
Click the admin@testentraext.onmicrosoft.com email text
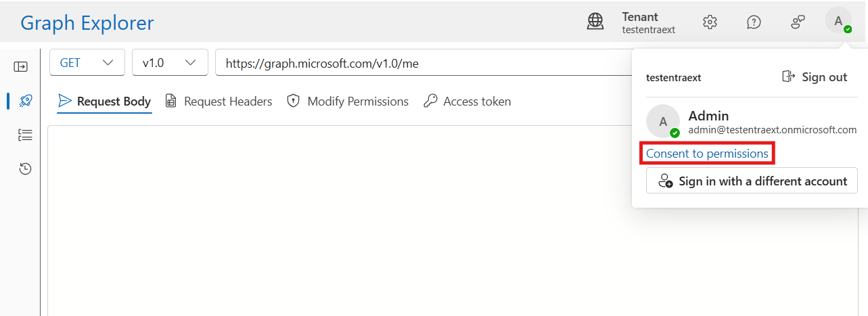773,130
